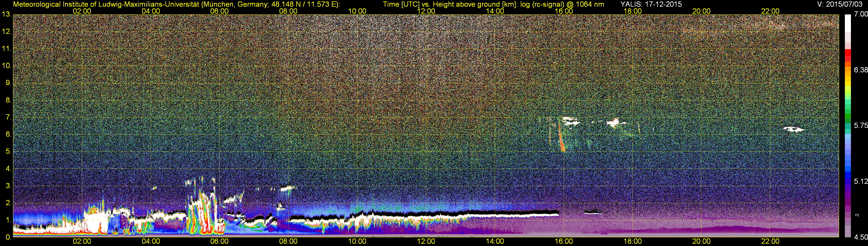Image resolution: width=868 pixels, height=246 pixels.
Task: Click the 2. km height axis label
Action: click(8, 203)
